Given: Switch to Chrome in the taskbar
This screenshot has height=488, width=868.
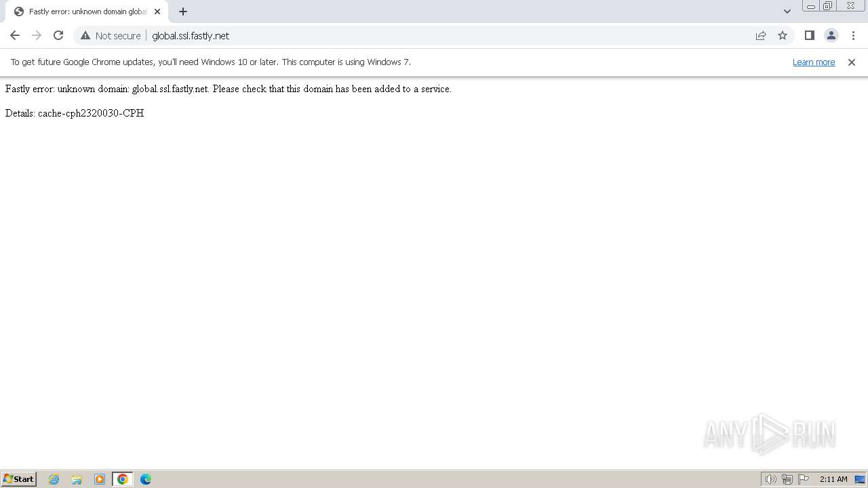Looking at the screenshot, I should [123, 479].
